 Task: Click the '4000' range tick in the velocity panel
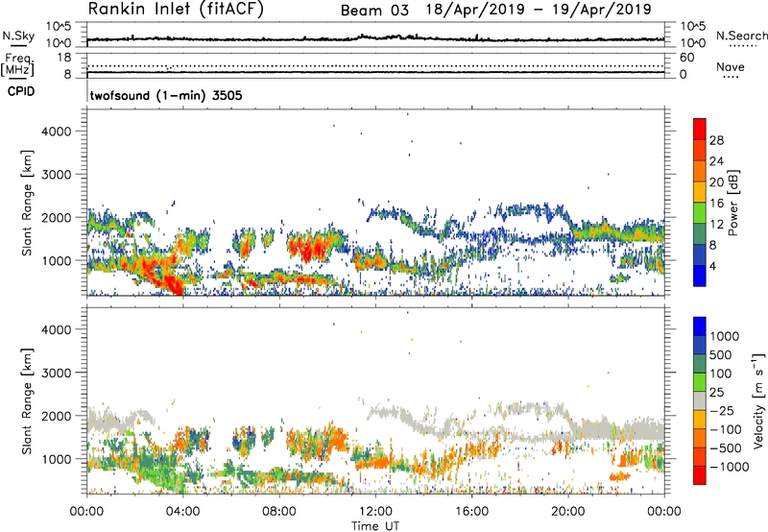57,329
